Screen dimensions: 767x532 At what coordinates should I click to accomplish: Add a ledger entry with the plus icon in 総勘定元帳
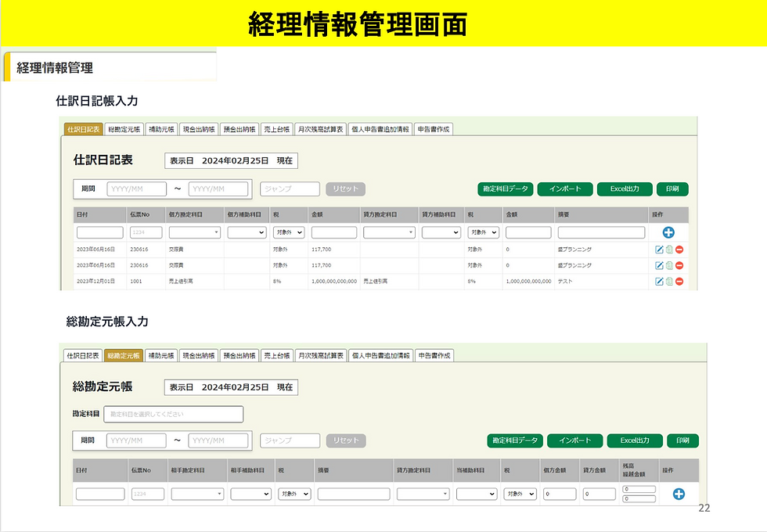point(679,494)
